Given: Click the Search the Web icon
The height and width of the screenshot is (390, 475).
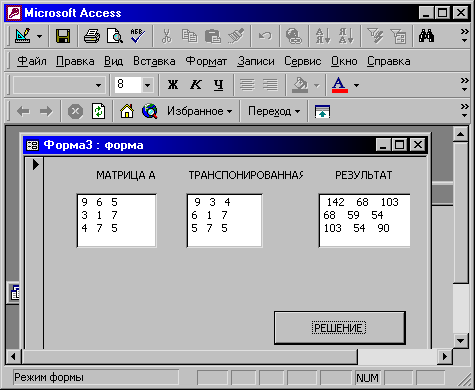Looking at the screenshot, I should [150, 111].
